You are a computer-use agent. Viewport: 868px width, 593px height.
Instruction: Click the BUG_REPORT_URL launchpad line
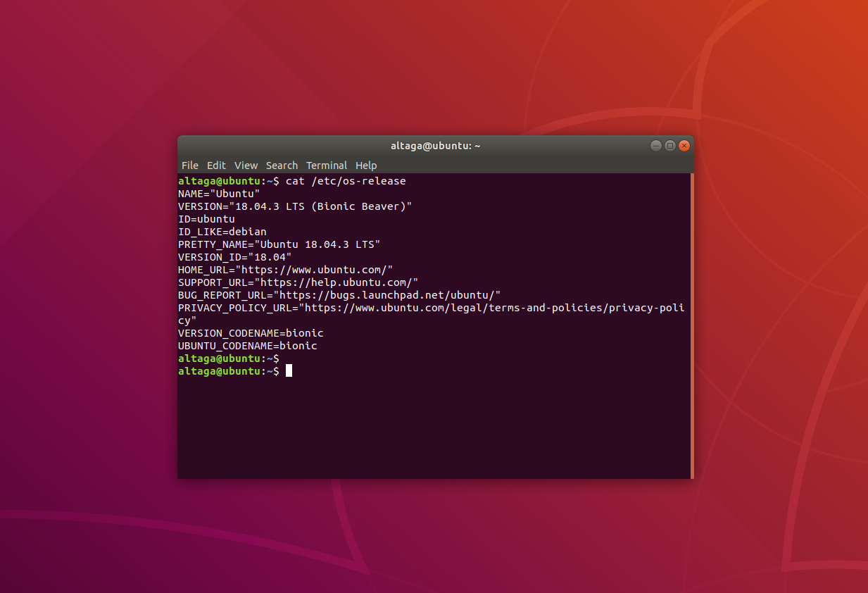pos(339,295)
